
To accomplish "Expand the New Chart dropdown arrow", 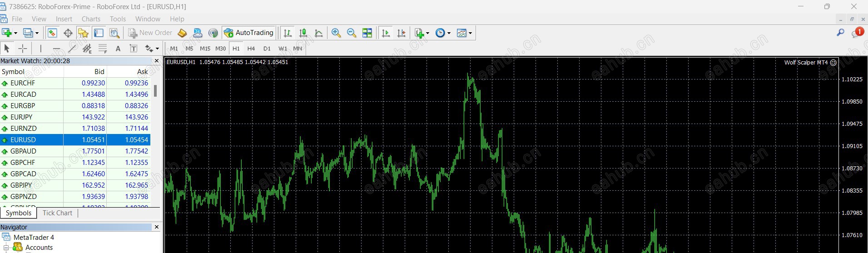I will pyautogui.click(x=15, y=33).
